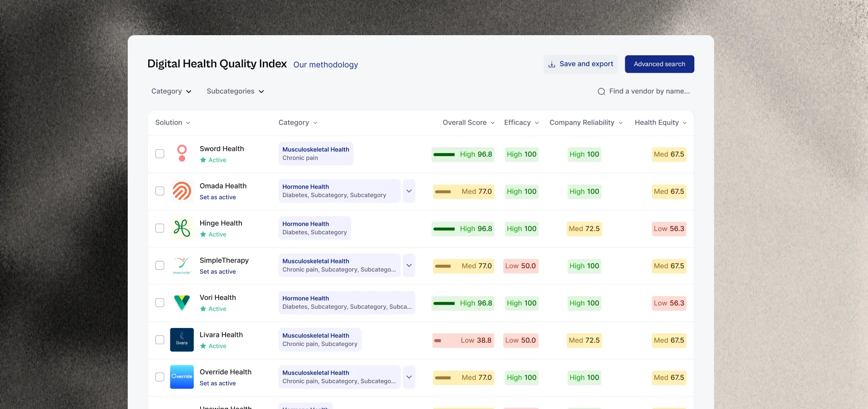
Task: Click Sword Health Med 67.5 equity badge
Action: click(x=669, y=154)
